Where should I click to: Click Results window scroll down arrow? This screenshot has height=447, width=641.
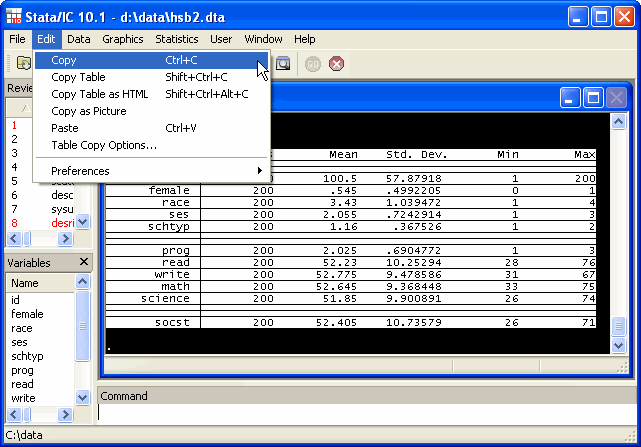618,346
